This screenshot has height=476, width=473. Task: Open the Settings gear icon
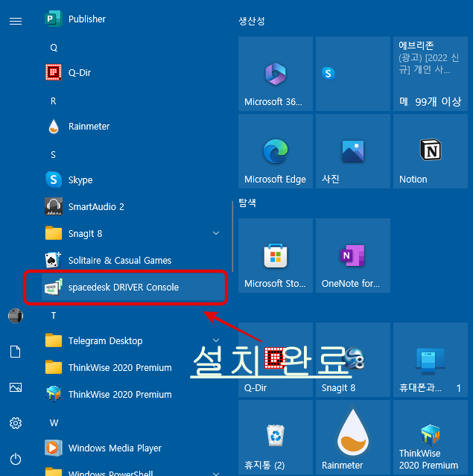[16, 423]
